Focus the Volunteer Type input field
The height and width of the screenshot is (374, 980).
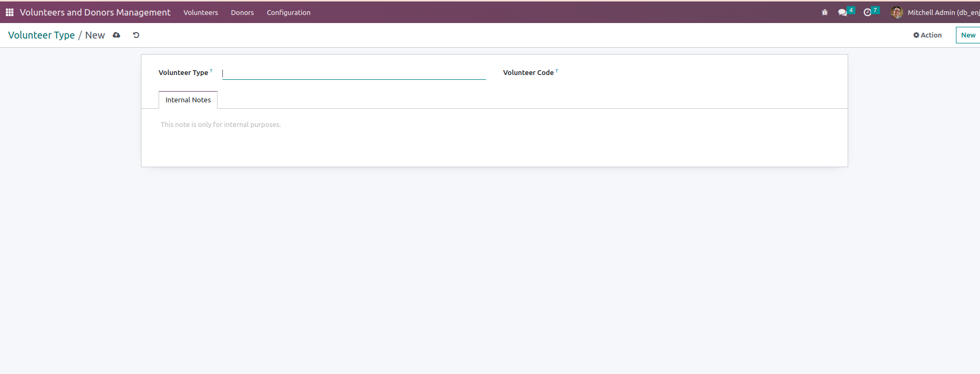tap(354, 73)
